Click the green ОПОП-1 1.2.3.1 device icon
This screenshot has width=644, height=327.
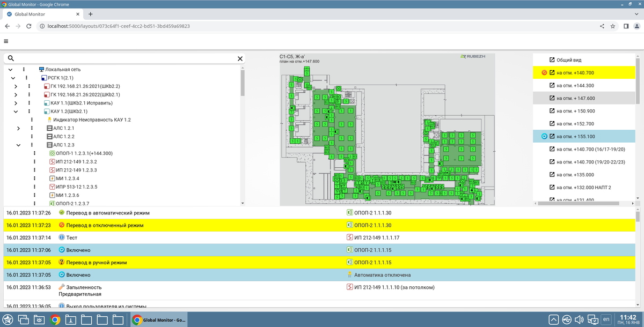point(52,153)
